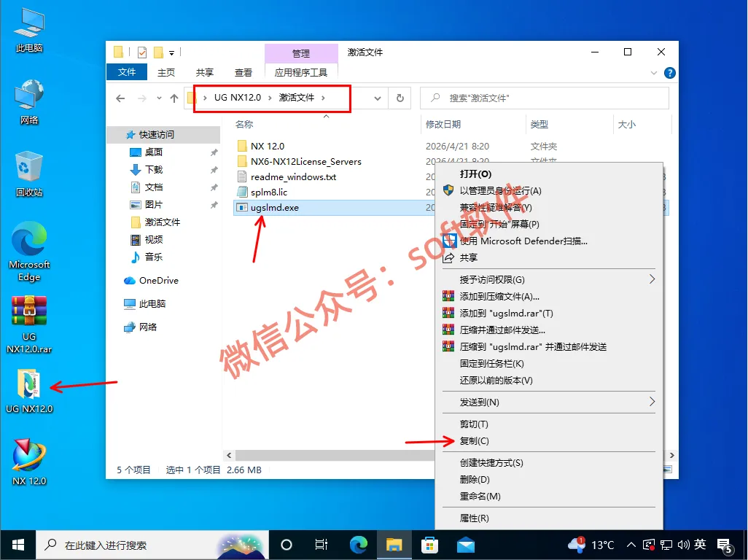
Task: Select UG NX12.0.rar archive on desktop
Action: [x=29, y=324]
